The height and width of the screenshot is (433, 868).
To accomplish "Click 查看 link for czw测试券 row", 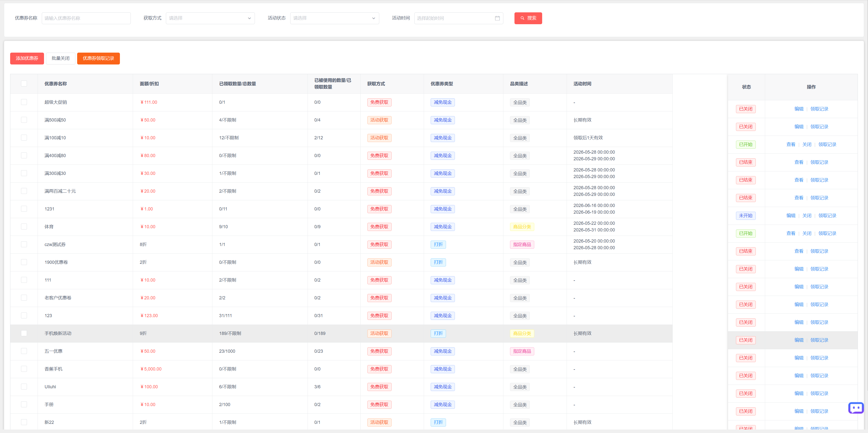I will click(x=799, y=251).
